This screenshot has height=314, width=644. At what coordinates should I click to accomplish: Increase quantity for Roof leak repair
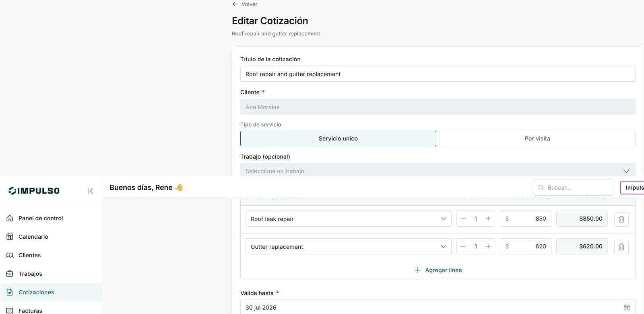click(488, 219)
